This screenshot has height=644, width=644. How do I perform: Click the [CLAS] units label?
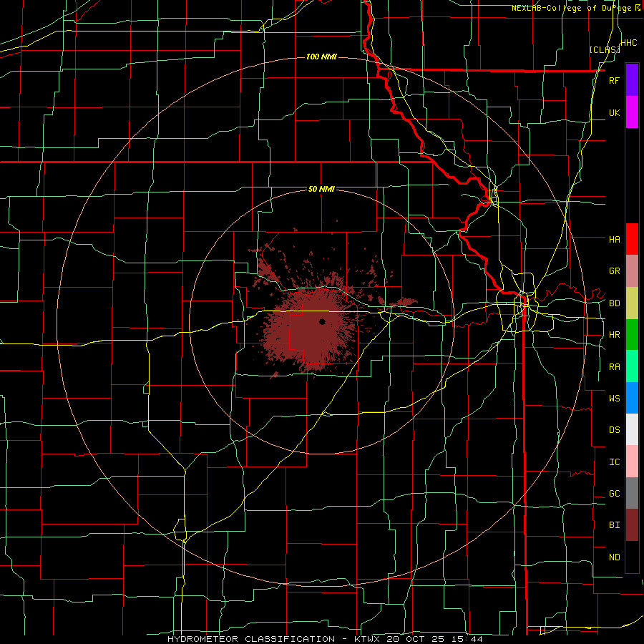click(605, 49)
